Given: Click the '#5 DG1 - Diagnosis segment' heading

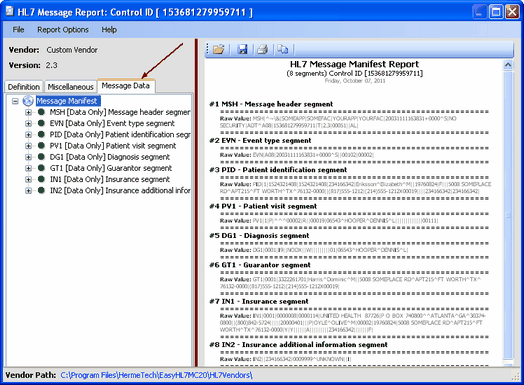Looking at the screenshot, I should (x=259, y=236).
